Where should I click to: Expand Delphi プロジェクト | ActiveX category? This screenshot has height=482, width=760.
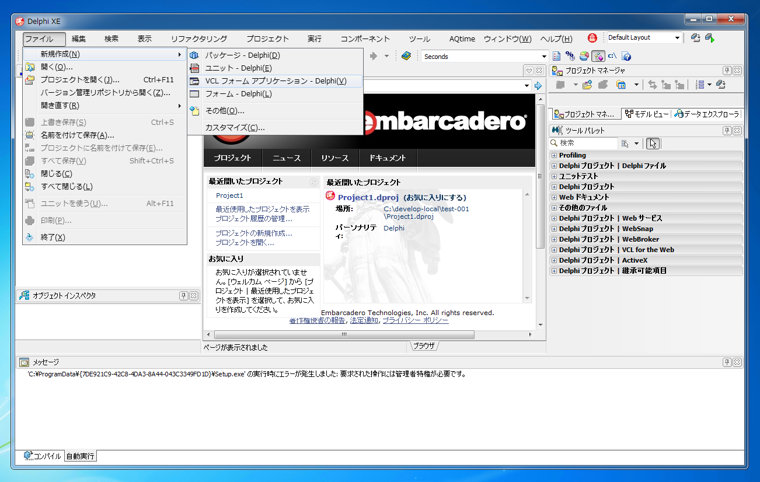[x=554, y=260]
